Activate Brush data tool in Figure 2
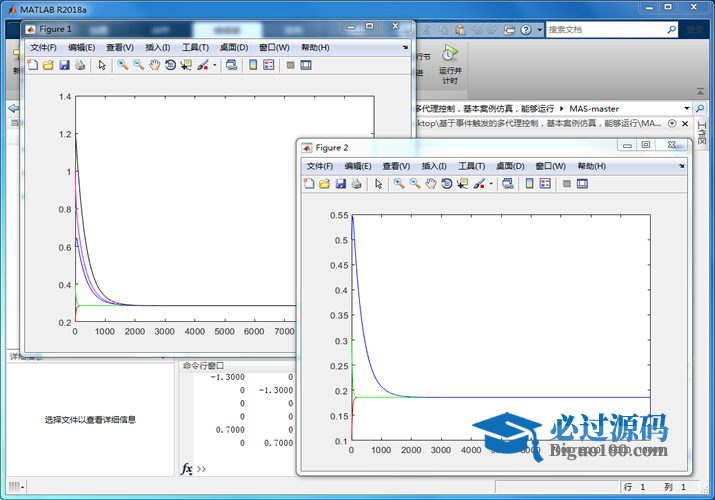Screen dimensions: 715x500 (479, 184)
